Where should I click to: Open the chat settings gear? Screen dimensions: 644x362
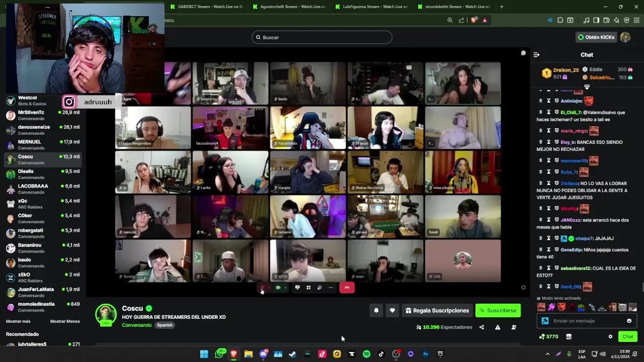(610, 337)
